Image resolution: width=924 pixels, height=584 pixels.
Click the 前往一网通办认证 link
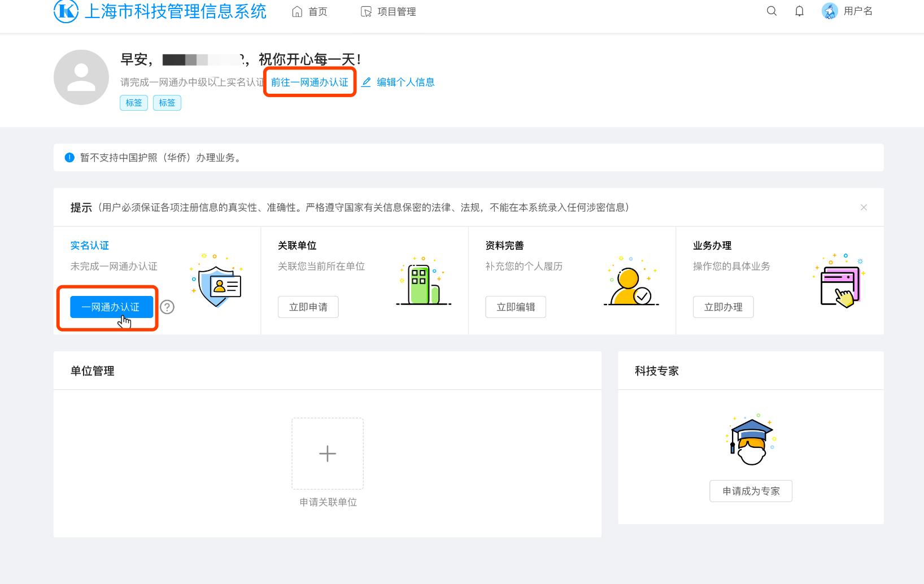pos(310,82)
